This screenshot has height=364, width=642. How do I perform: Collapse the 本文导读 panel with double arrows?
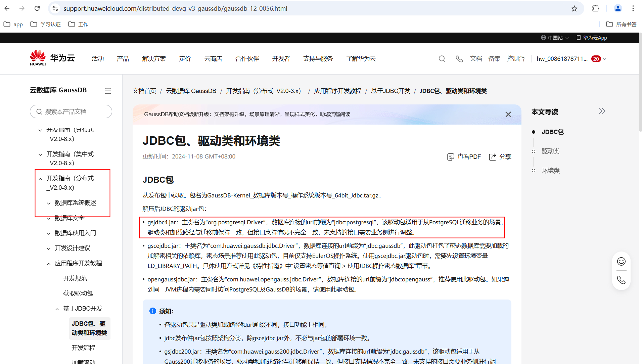pyautogui.click(x=602, y=111)
